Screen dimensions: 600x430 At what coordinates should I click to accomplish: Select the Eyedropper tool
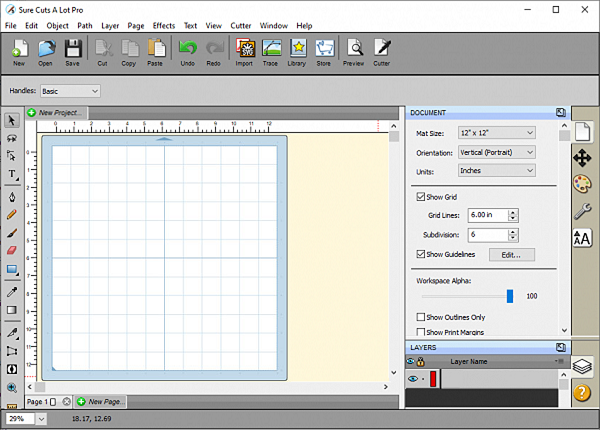(12, 292)
